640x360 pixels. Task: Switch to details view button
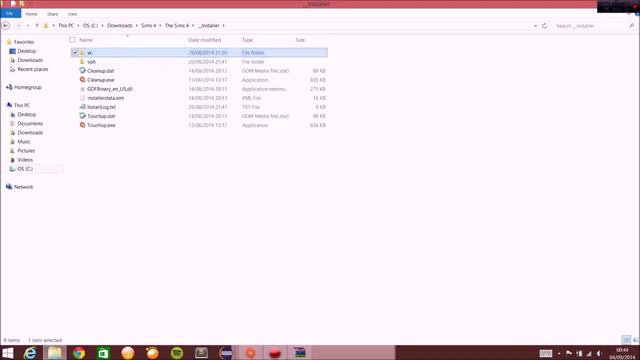pyautogui.click(x=626, y=340)
